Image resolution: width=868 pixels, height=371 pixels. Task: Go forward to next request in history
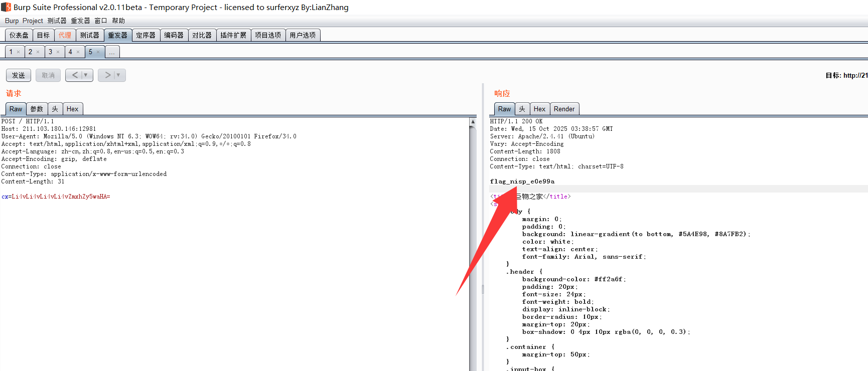(x=107, y=75)
